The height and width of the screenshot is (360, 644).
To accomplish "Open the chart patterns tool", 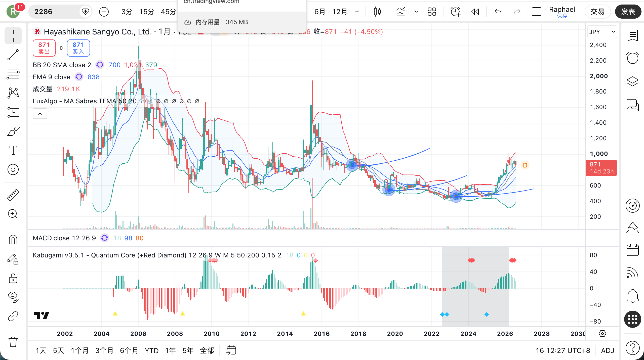I will 13,93.
